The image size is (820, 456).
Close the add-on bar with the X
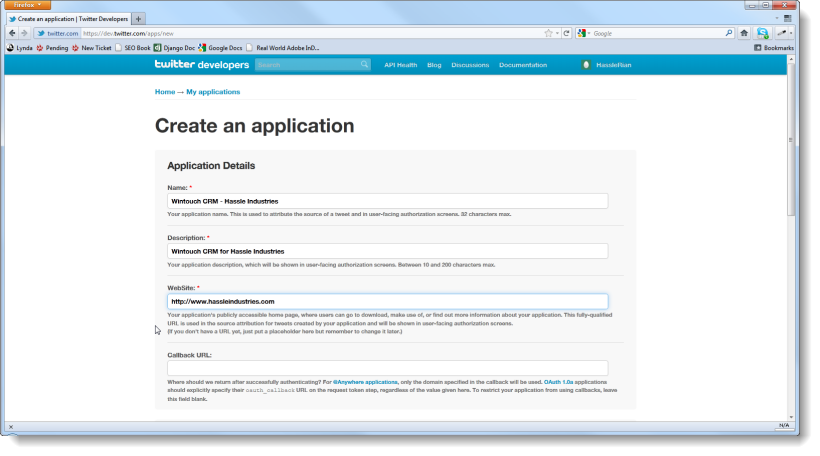point(10,427)
